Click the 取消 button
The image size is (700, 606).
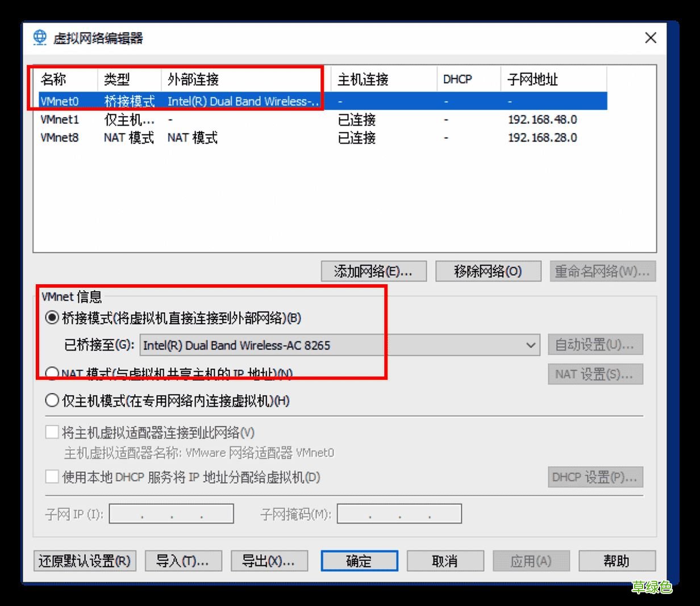445,561
